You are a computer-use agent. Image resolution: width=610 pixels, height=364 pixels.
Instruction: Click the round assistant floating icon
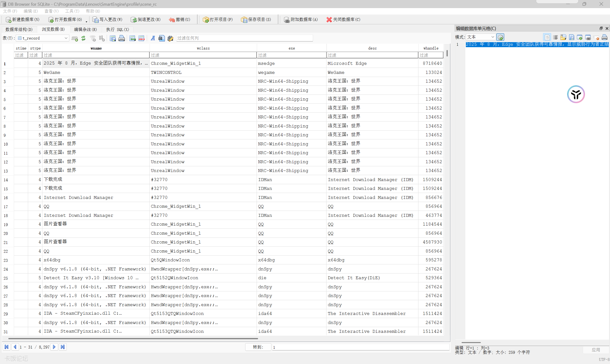click(x=576, y=94)
